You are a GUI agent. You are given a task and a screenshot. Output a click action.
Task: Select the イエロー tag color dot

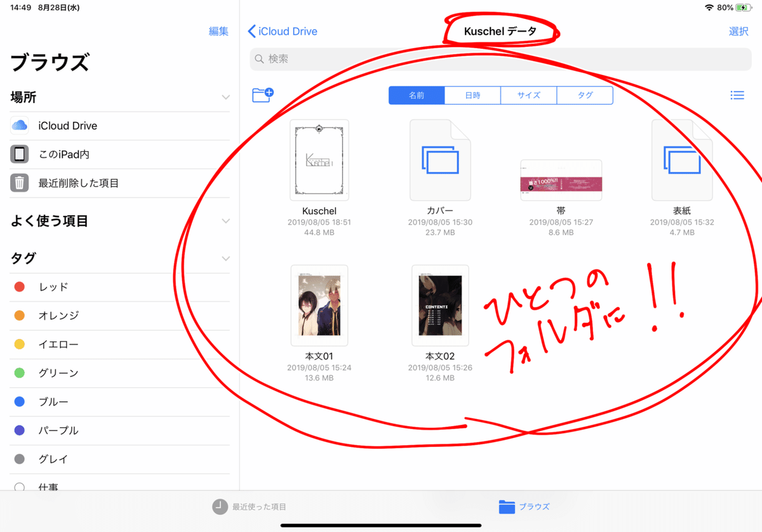[20, 344]
